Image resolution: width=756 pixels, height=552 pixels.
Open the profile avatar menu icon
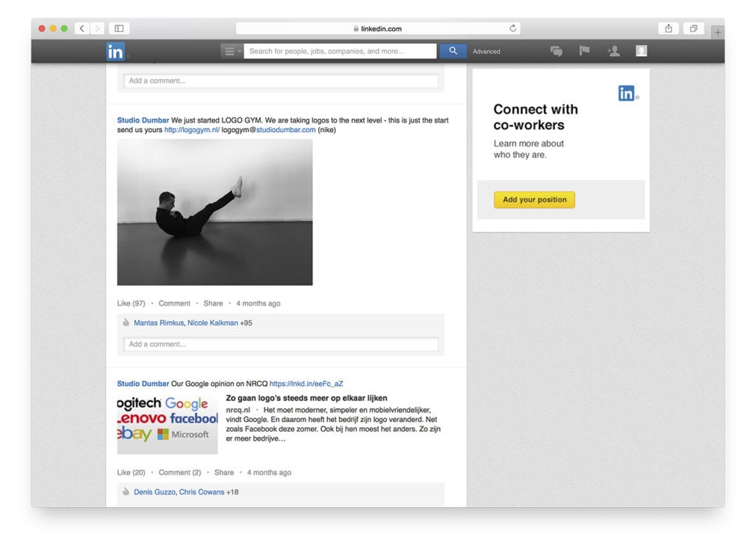click(x=642, y=51)
